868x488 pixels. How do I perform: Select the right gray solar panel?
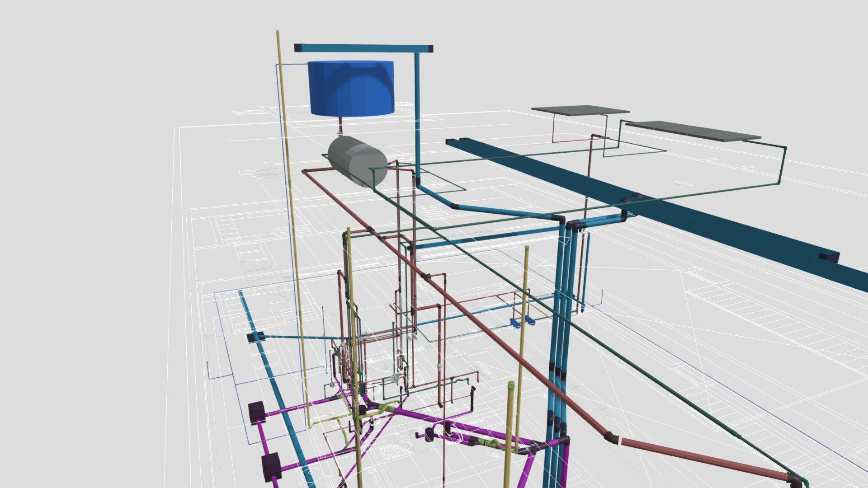[693, 131]
